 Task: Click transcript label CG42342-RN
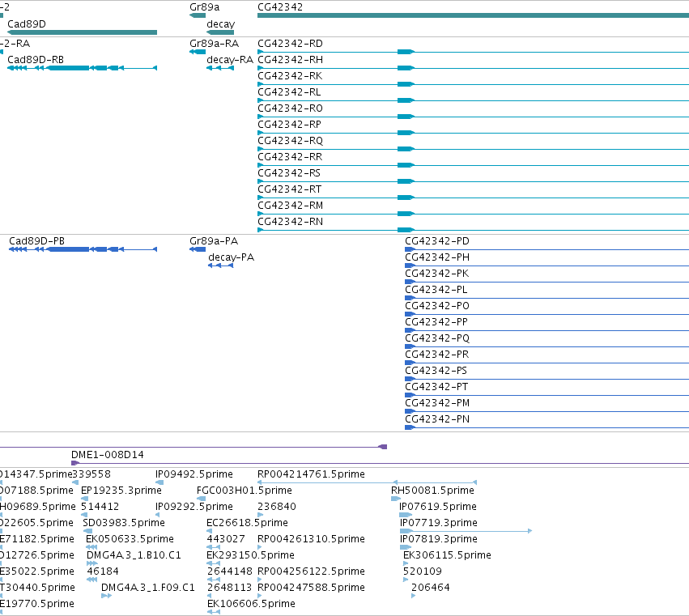pyautogui.click(x=290, y=222)
